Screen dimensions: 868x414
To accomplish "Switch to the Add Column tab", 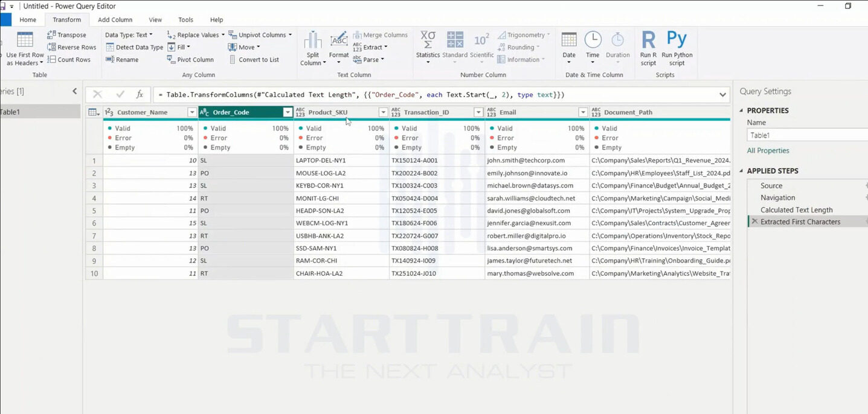I will (x=115, y=20).
